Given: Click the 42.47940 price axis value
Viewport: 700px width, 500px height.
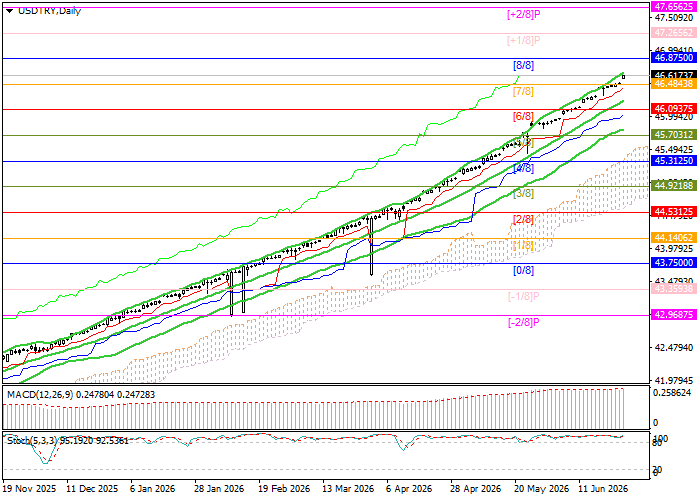Looking at the screenshot, I should pyautogui.click(x=674, y=347).
